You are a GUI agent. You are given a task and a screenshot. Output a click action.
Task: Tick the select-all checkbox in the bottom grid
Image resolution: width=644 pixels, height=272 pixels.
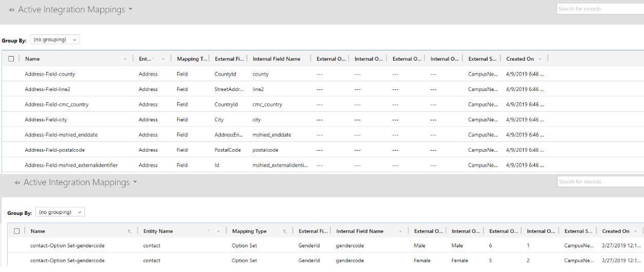(17, 231)
